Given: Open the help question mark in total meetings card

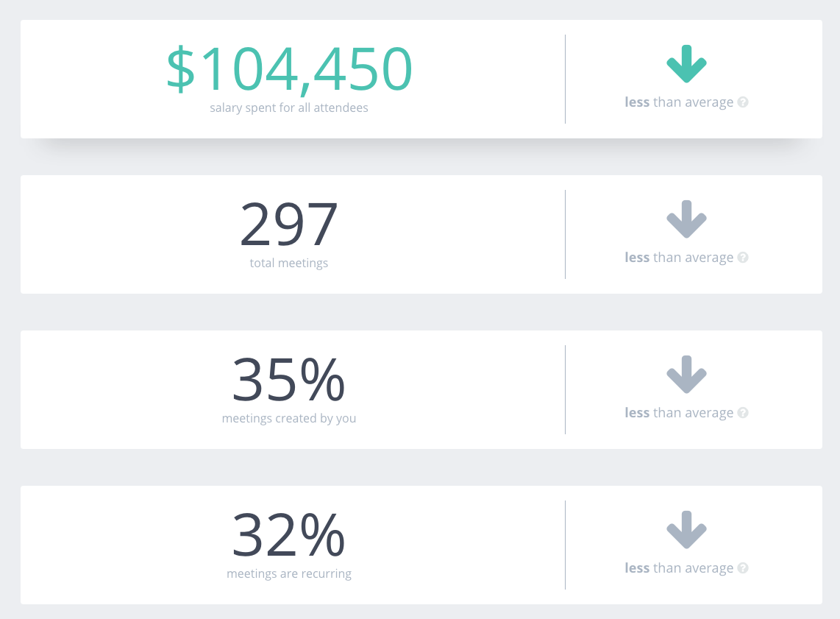Looking at the screenshot, I should coord(742,258).
